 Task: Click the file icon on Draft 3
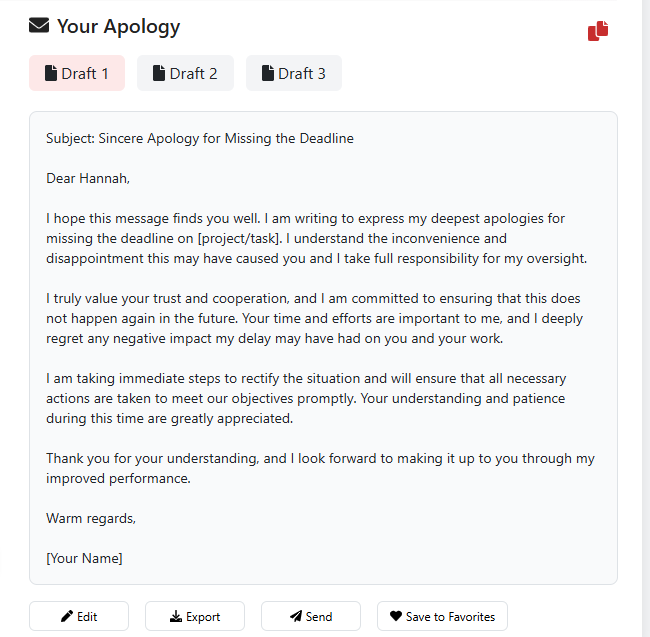(x=268, y=73)
